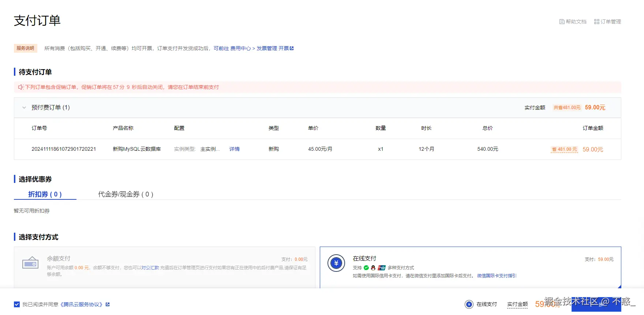Click unit price 45.00元/月
644x315 pixels.
point(320,149)
